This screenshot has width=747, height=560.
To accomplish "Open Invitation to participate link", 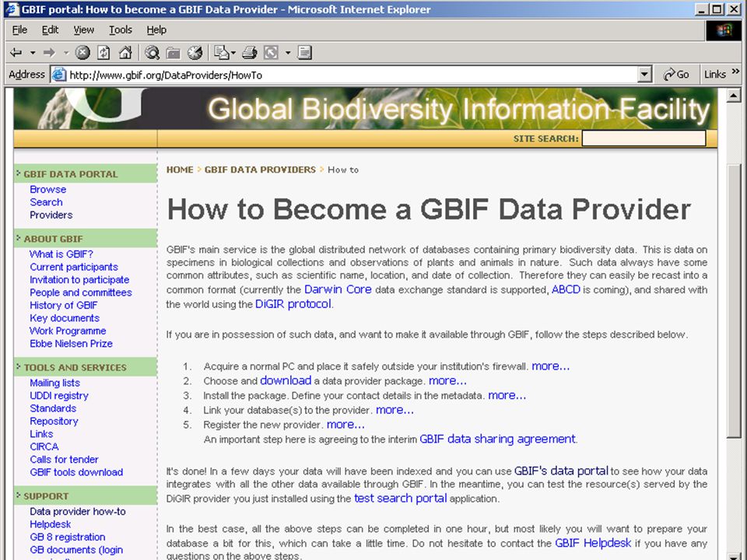I will (79, 279).
